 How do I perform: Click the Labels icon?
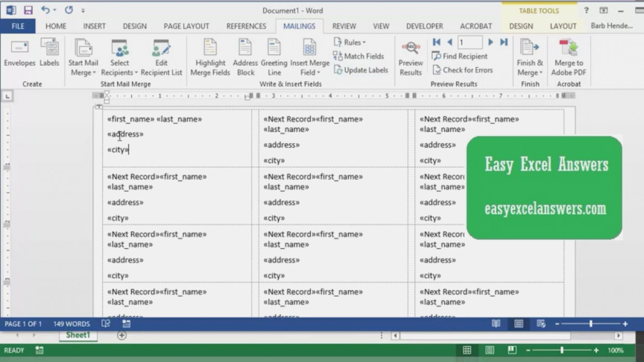(49, 54)
